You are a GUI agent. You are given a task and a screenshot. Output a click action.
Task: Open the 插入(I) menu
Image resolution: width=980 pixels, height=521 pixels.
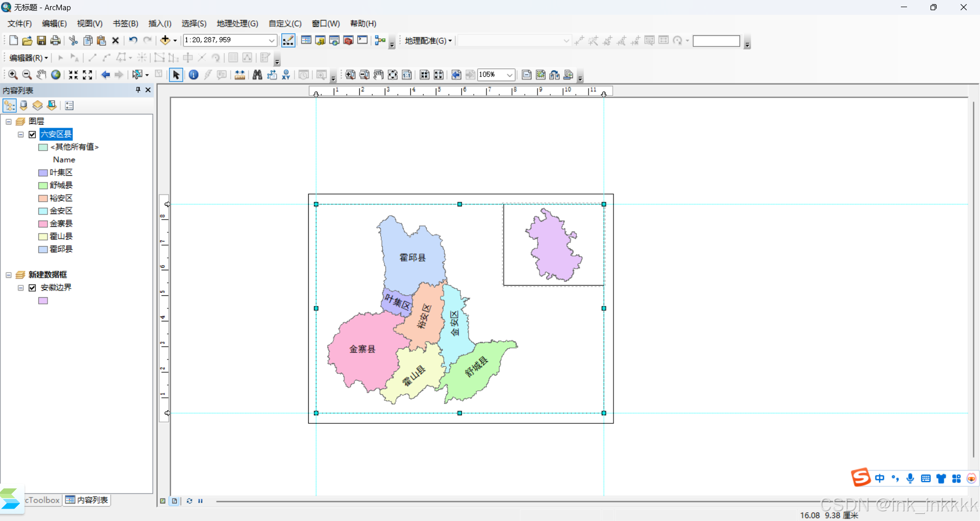click(160, 23)
